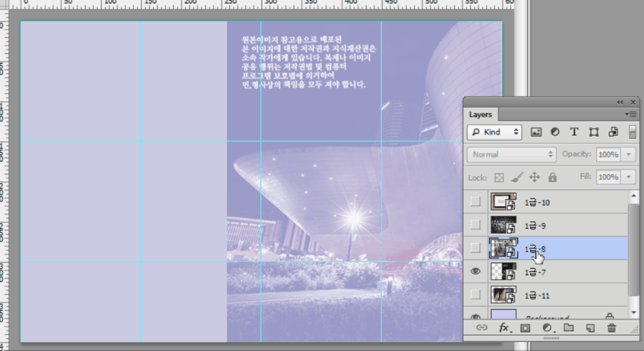Viewport: 644px width, 351px height.
Task: Filter layers by shape layer icon
Action: tap(594, 132)
